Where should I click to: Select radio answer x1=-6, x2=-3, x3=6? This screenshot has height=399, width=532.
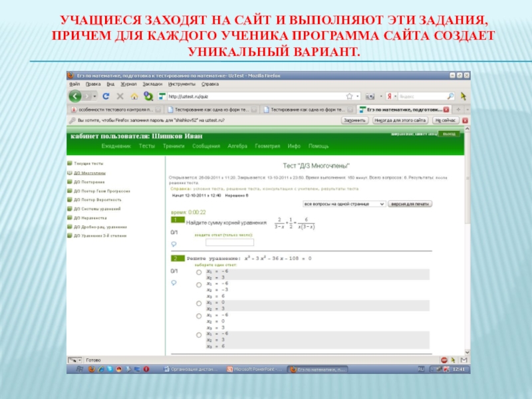[199, 285]
